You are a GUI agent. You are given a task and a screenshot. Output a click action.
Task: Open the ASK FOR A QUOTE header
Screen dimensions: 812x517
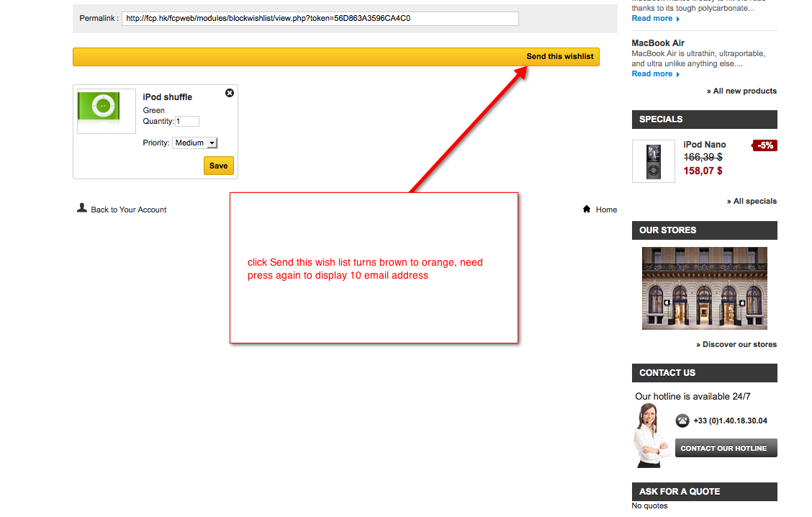(704, 492)
